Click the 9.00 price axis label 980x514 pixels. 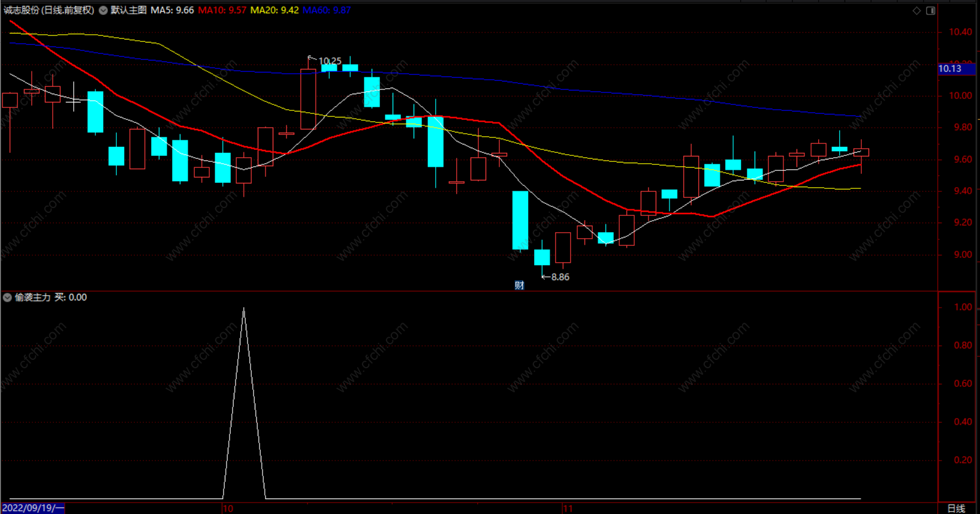(x=963, y=254)
